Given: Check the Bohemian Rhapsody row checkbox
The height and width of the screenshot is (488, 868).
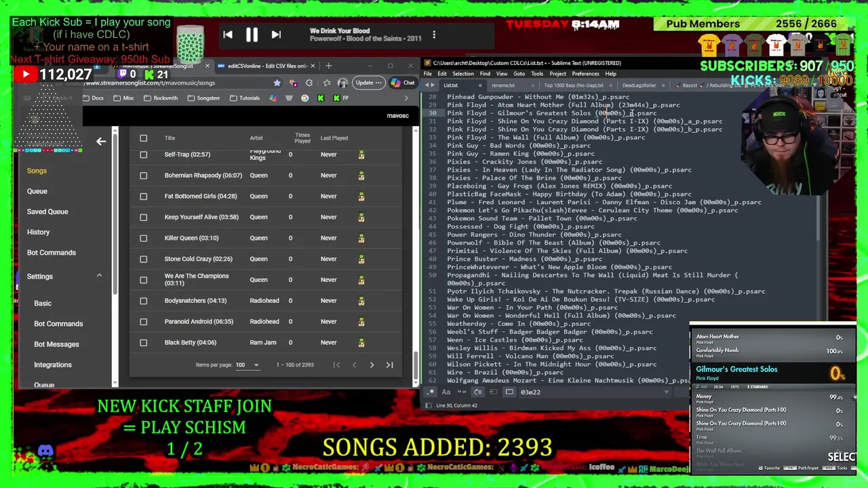Looking at the screenshot, I should click(x=143, y=176).
